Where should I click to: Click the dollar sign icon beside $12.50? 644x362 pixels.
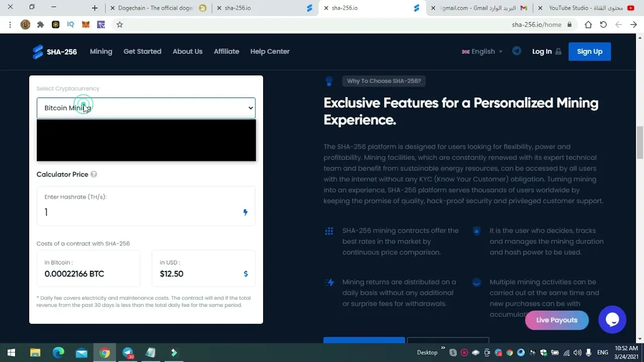click(x=246, y=274)
